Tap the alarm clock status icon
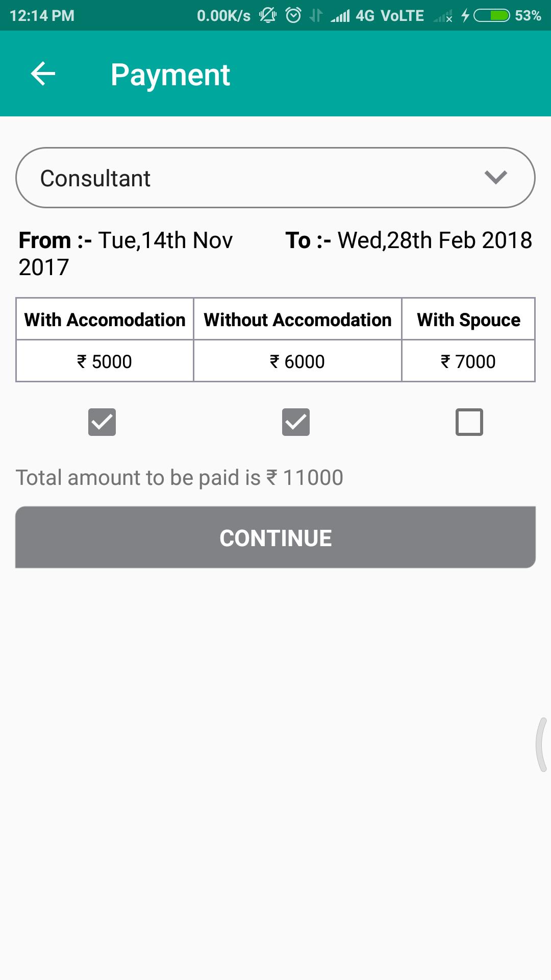The height and width of the screenshot is (980, 551). tap(293, 15)
